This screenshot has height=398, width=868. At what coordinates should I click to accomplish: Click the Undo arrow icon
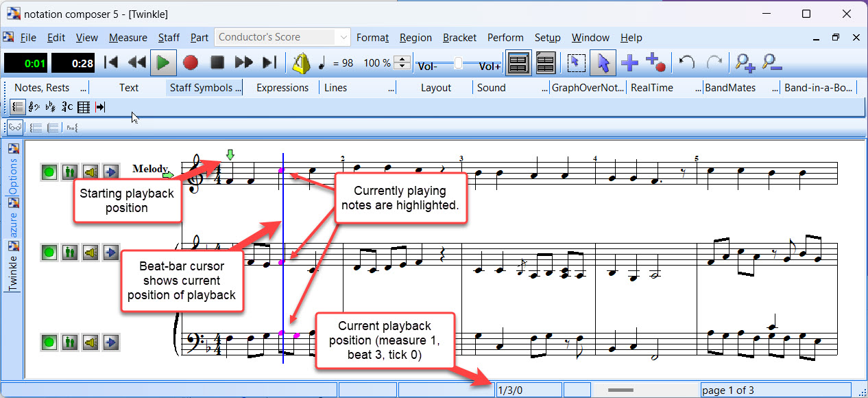click(686, 63)
